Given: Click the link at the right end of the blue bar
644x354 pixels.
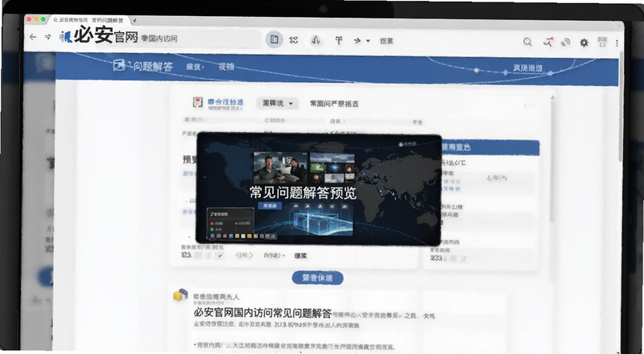Looking at the screenshot, I should click(x=528, y=68).
